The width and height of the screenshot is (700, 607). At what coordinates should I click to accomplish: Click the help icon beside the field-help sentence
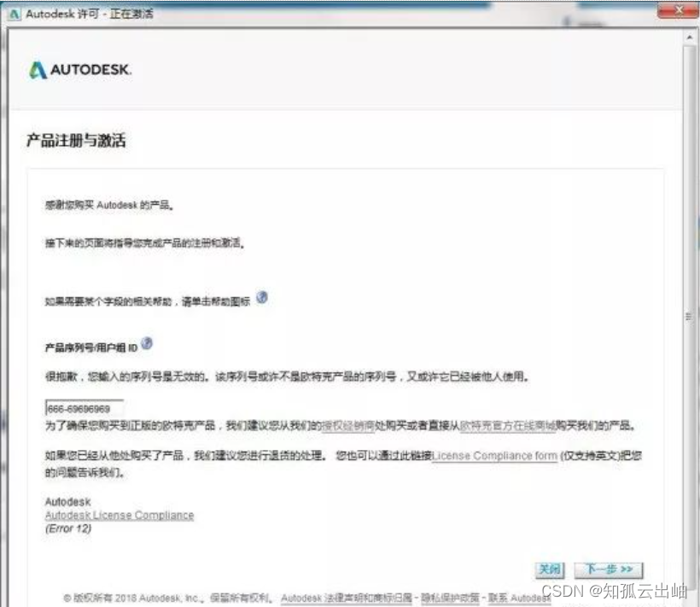[262, 297]
